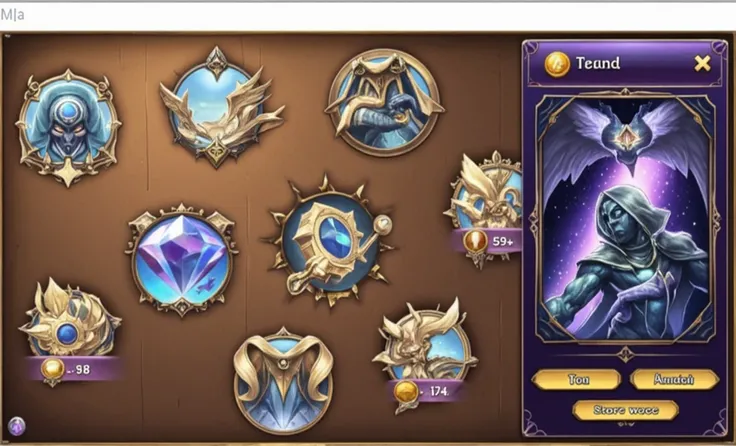This screenshot has height=446, width=736.
Task: Choose the armored gauntlet arm medallion
Action: pos(384,102)
